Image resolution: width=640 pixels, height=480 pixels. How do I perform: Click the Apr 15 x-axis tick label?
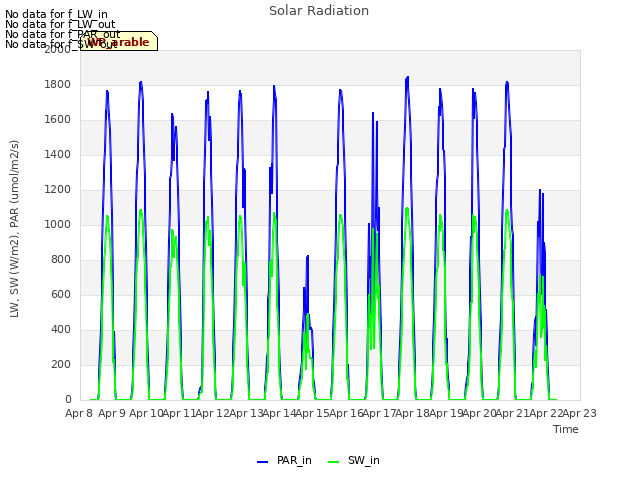click(x=312, y=413)
